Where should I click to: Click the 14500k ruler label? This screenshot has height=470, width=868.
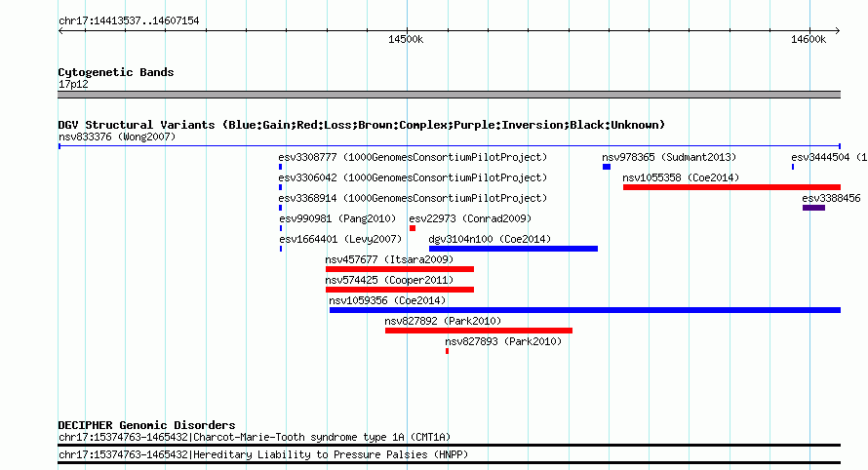[406, 39]
